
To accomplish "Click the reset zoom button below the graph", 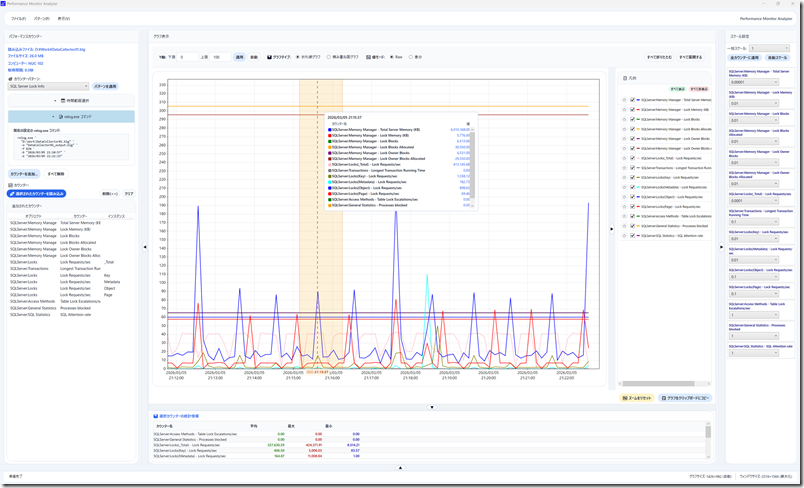I will [x=636, y=398].
